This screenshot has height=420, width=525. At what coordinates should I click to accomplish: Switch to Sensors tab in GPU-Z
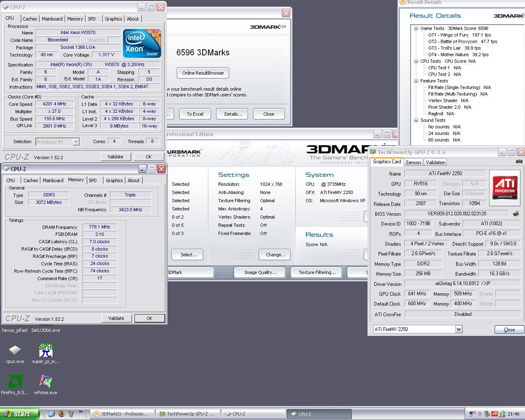click(x=413, y=162)
